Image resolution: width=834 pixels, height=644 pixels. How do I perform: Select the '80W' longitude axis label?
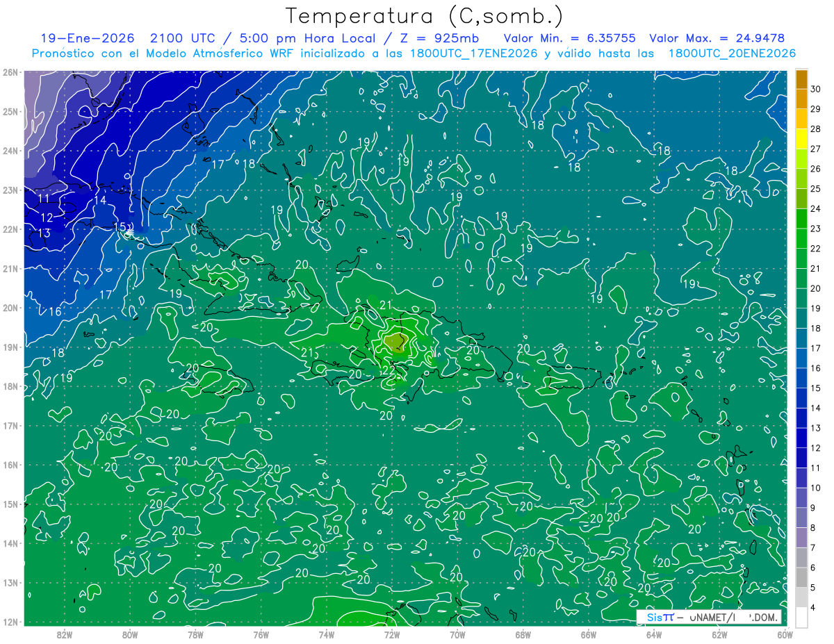pos(130,634)
